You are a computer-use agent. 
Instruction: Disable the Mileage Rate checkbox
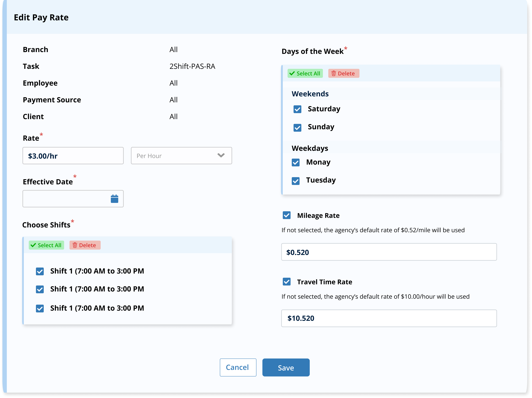pyautogui.click(x=287, y=215)
